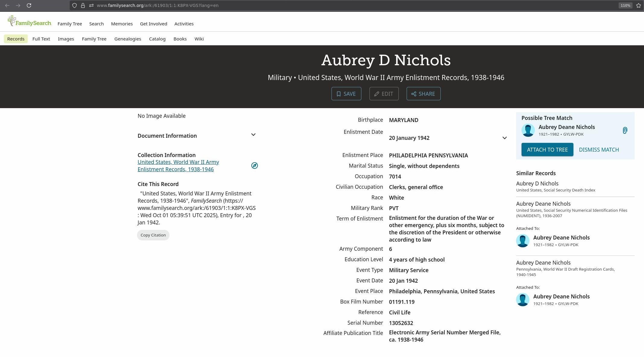Image resolution: width=644 pixels, height=357 pixels.
Task: Click the Military Rank value PVT
Action: pos(394,208)
